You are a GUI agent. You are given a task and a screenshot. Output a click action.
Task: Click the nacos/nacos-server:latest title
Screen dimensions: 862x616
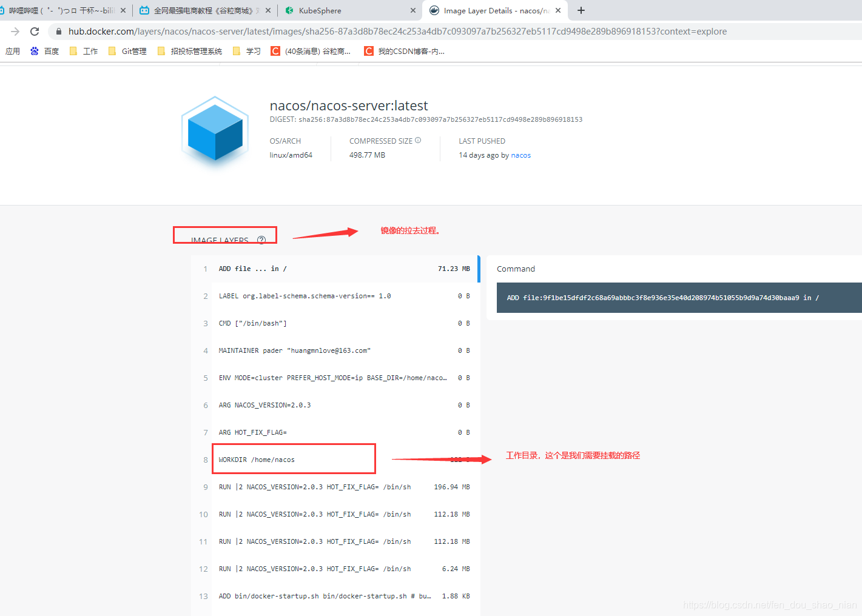click(349, 105)
